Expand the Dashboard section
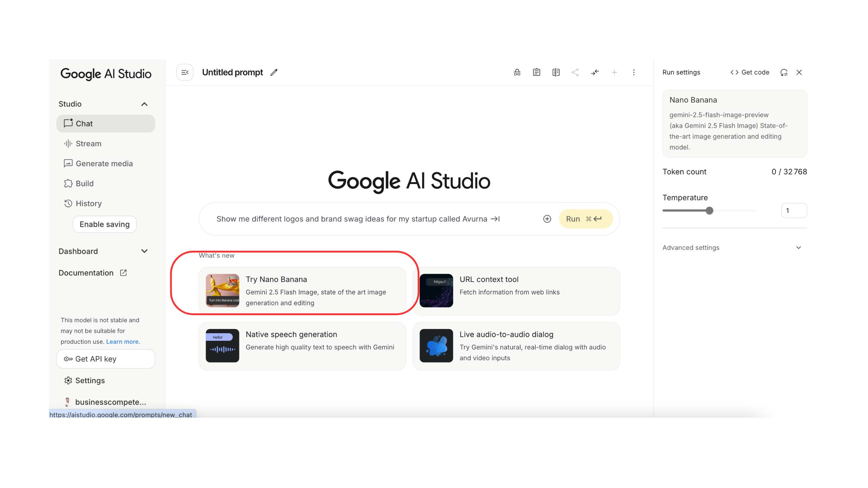 point(144,251)
